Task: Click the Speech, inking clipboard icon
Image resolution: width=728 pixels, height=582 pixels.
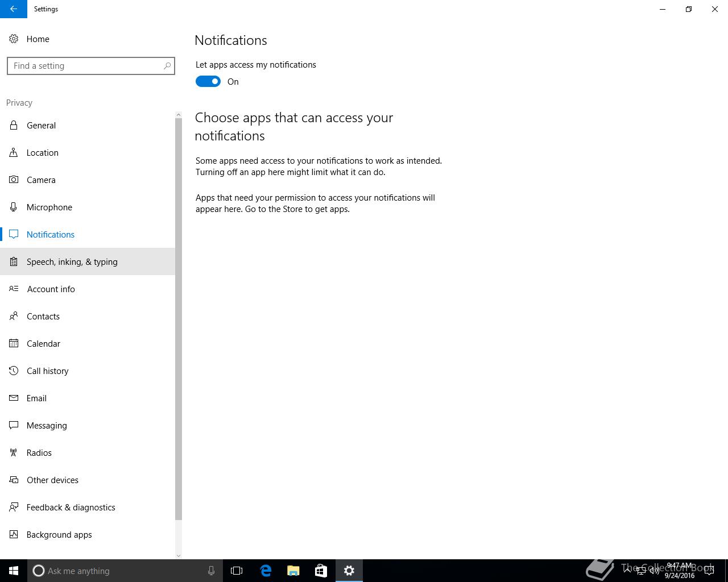Action: click(x=14, y=261)
